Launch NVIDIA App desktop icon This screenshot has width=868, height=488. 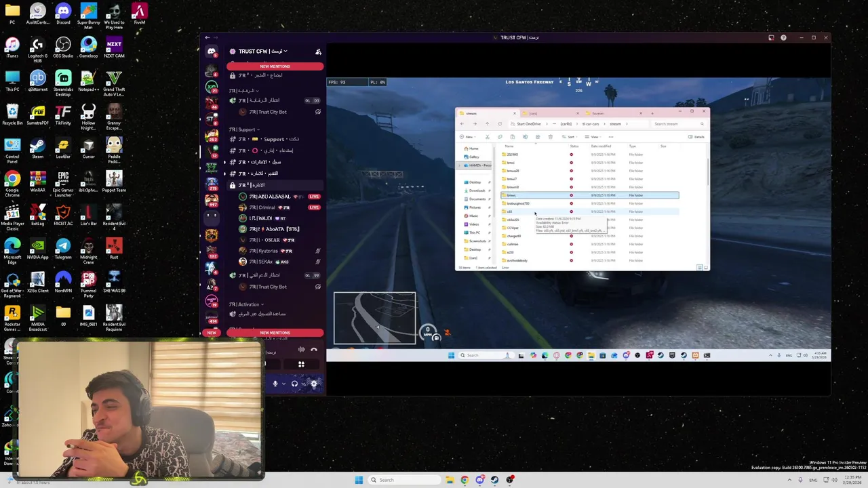37,249
